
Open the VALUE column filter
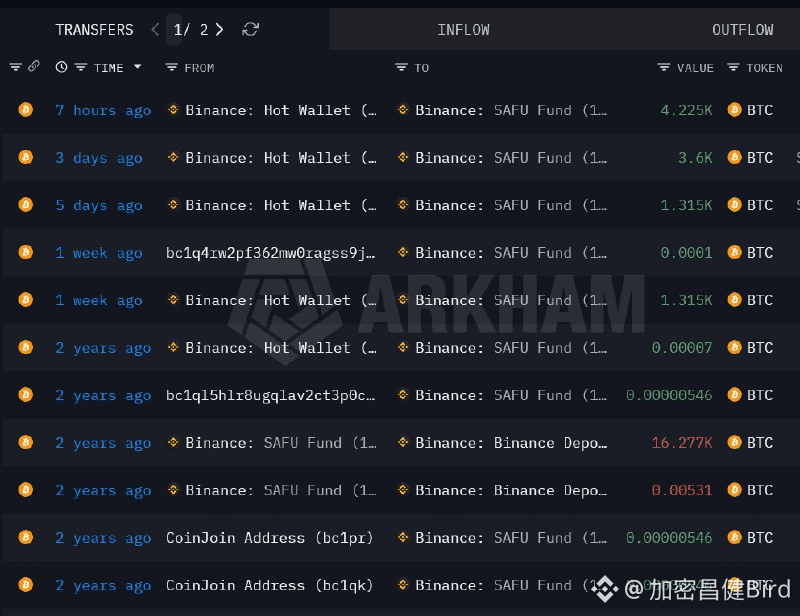point(663,67)
